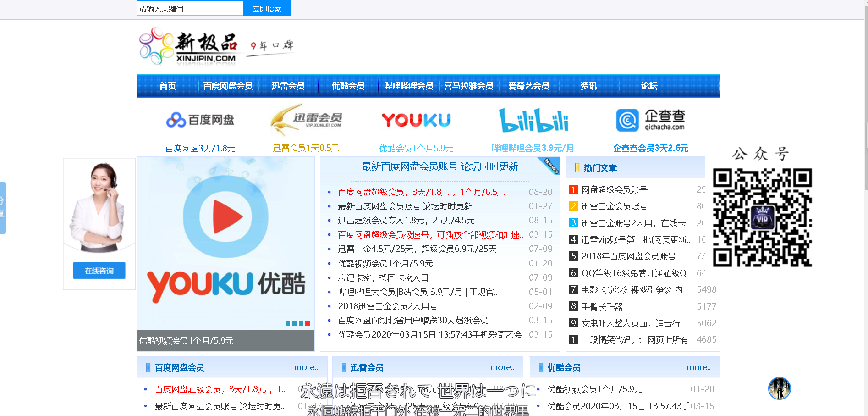
Task: Click the 百度网盘 logo icon
Action: tap(200, 120)
